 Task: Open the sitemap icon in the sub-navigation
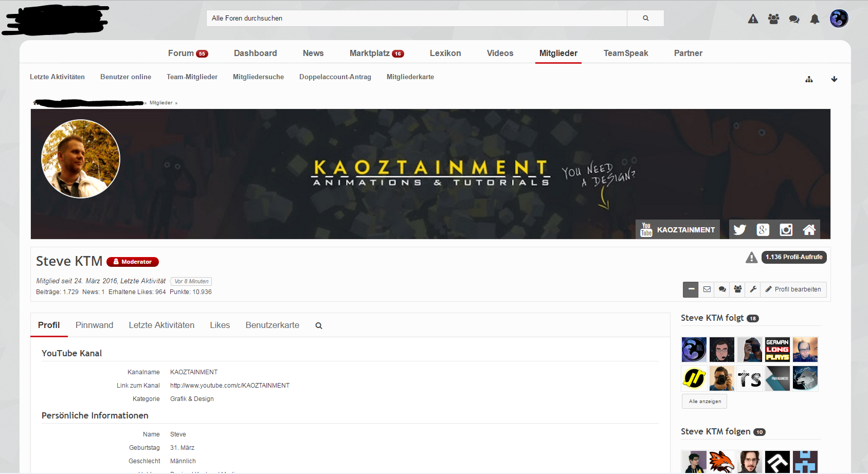809,79
